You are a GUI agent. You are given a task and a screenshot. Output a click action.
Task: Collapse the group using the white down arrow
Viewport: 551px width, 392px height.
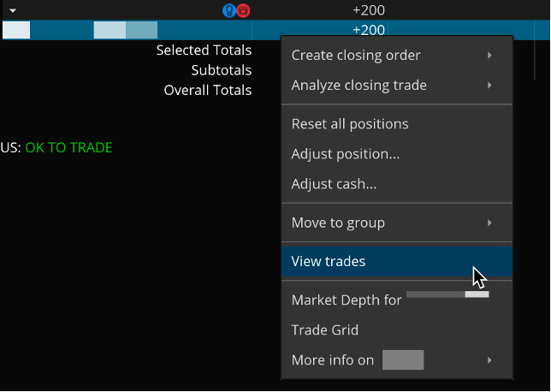13,11
